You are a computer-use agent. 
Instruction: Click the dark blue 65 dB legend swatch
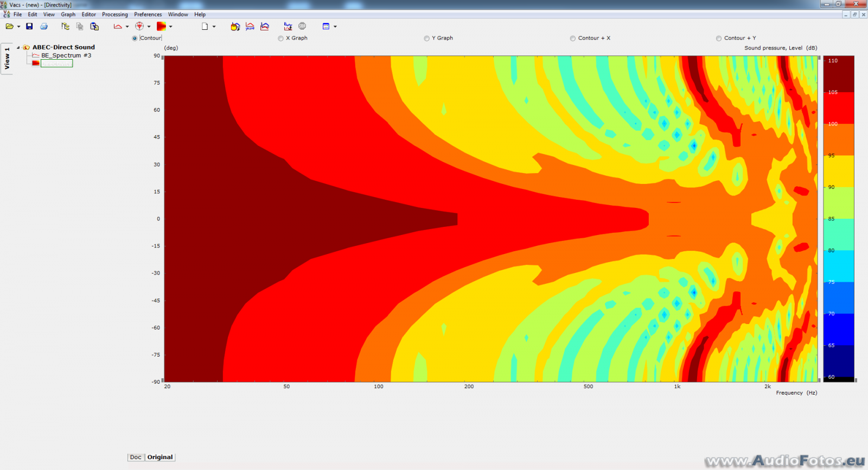(x=839, y=361)
